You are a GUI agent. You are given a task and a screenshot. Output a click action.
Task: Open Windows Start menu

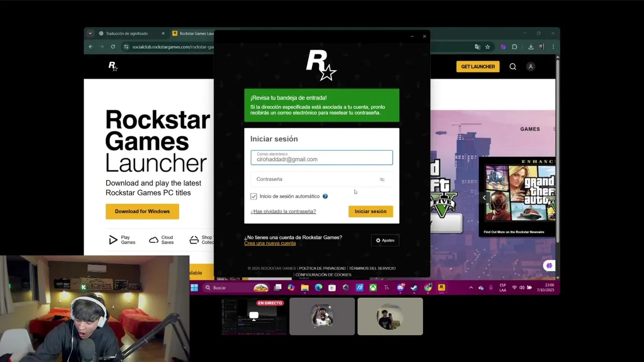(194, 288)
